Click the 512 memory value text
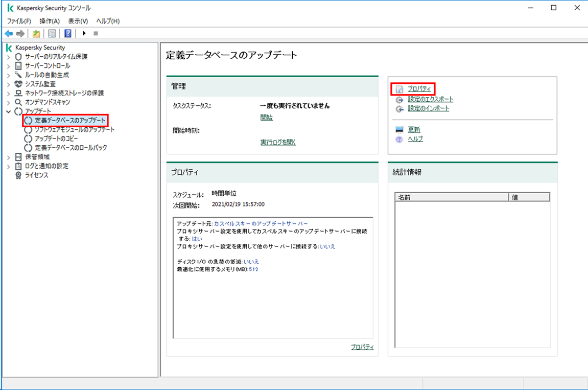This screenshot has height=390, width=588. click(x=253, y=269)
